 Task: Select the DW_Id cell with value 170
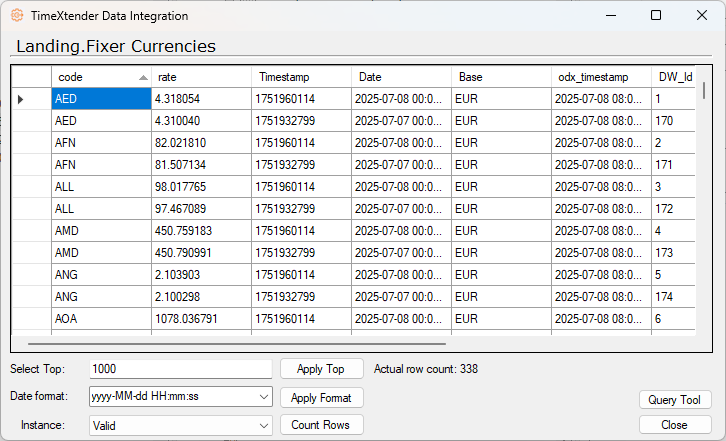click(674, 121)
